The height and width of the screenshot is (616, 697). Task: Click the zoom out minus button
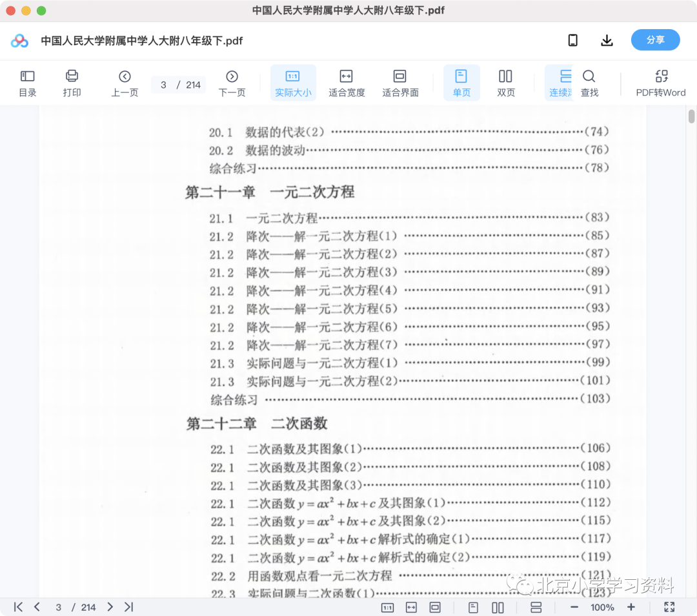click(x=574, y=607)
